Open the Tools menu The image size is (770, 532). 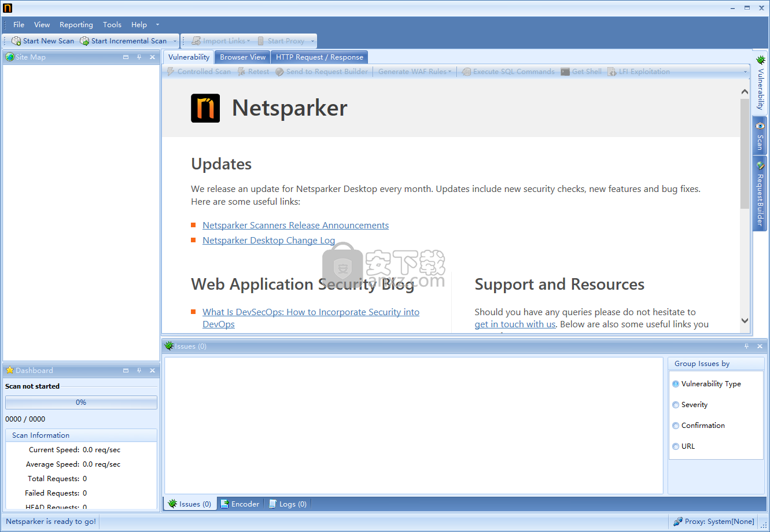coord(112,25)
